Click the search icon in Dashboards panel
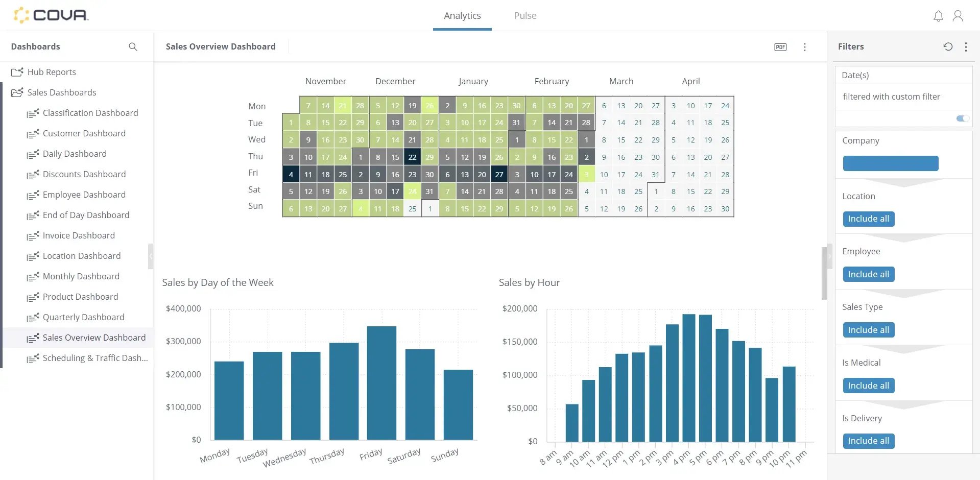Screen dimensions: 980x480 (133, 46)
